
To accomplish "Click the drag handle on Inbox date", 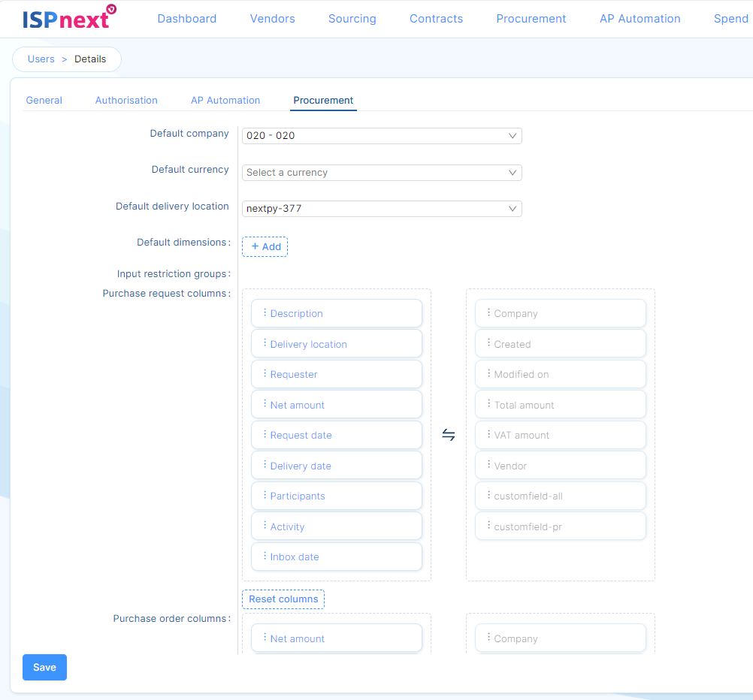I will (265, 557).
